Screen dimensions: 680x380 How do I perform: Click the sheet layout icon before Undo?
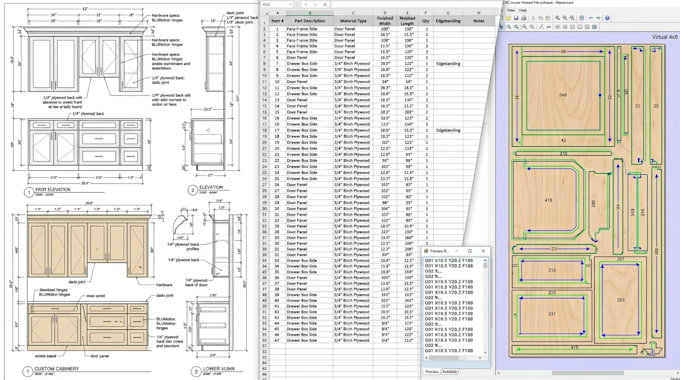(582, 18)
